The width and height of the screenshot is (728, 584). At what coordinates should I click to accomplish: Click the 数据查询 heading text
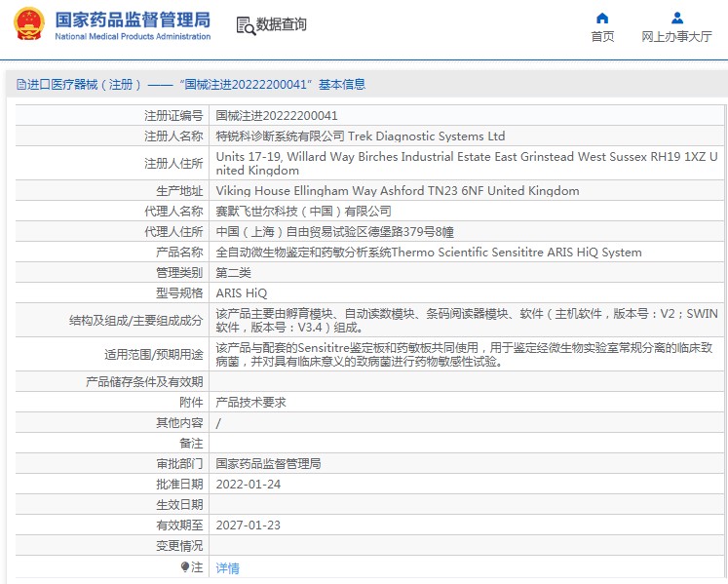[282, 24]
